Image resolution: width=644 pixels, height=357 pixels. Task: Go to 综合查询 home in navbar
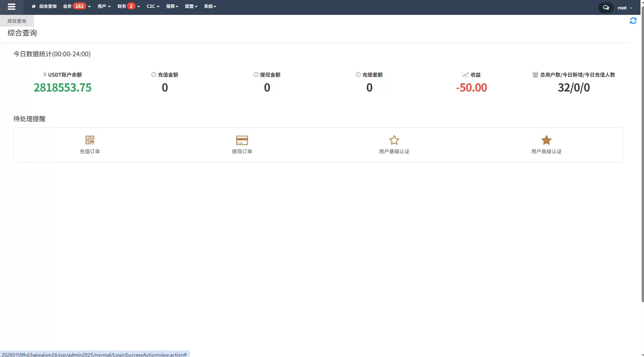pos(44,6)
